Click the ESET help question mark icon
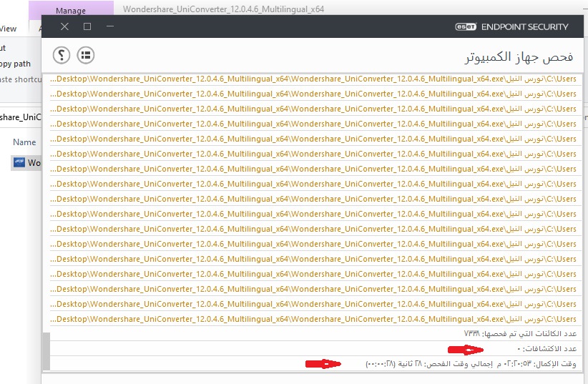This screenshot has height=384, width=588. click(x=62, y=54)
